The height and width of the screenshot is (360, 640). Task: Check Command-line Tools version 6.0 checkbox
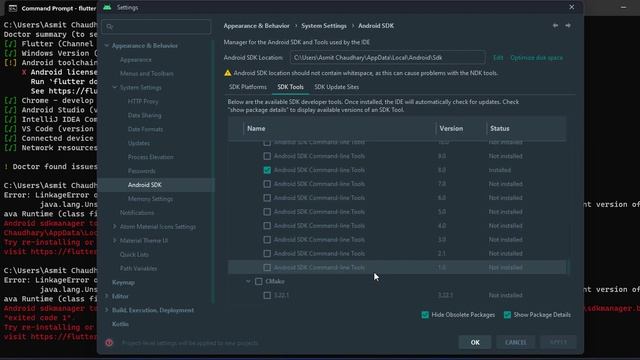pyautogui.click(x=267, y=198)
